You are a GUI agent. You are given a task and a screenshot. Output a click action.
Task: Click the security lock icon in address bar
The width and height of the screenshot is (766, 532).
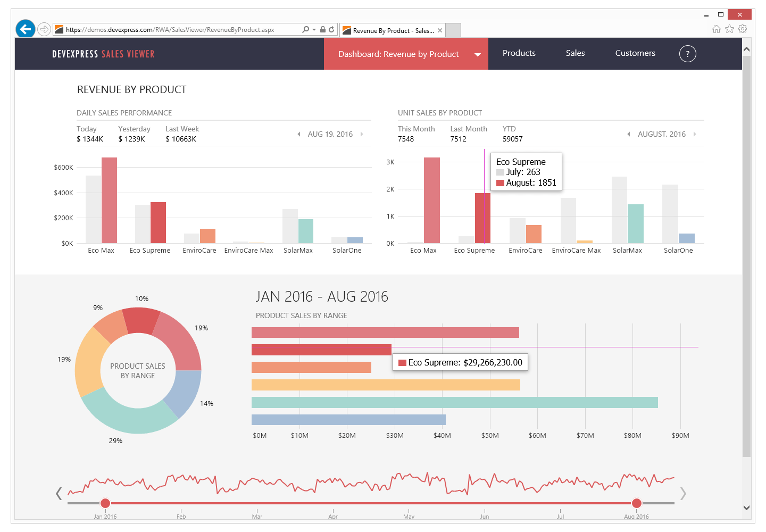tap(322, 29)
